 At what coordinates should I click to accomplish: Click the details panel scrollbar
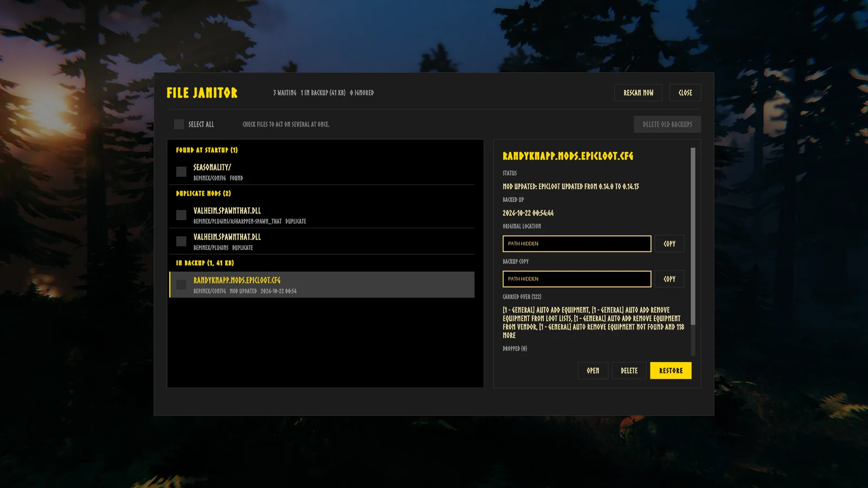pos(693,236)
